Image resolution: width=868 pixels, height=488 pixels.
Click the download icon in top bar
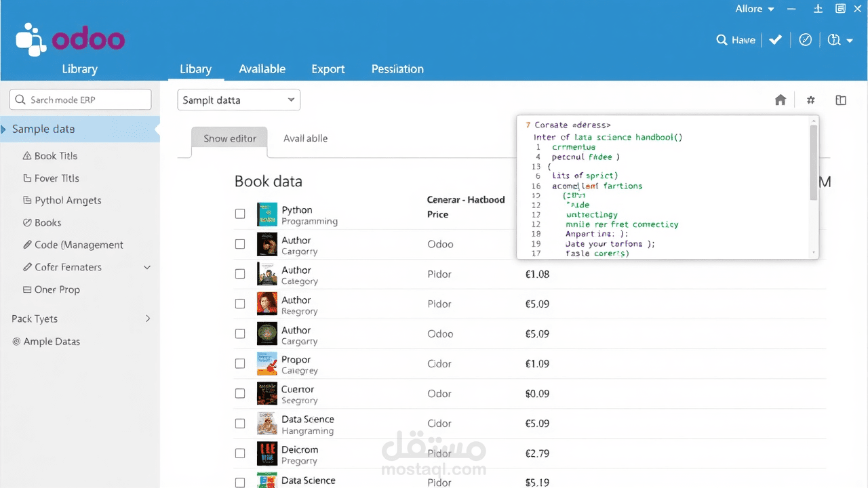[818, 9]
